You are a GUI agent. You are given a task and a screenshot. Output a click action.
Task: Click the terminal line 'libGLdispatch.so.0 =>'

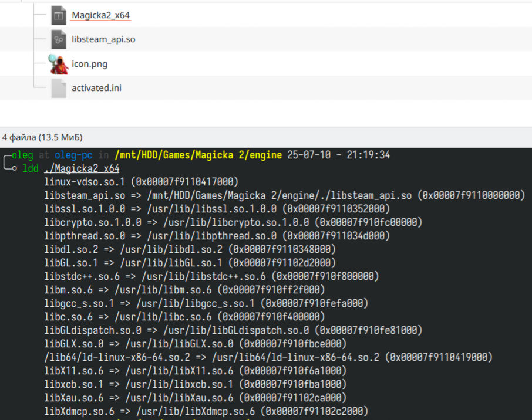[234, 330]
